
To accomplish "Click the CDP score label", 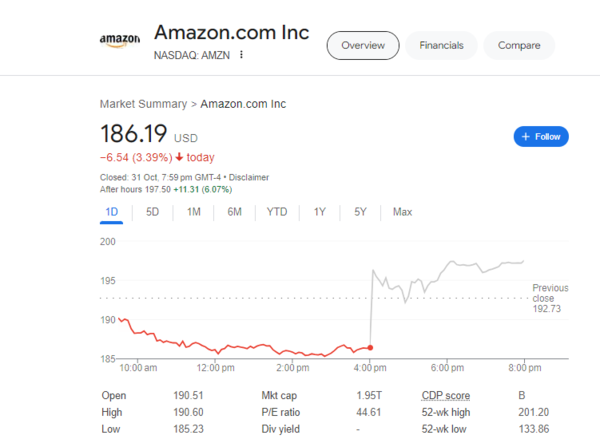I will 446,396.
